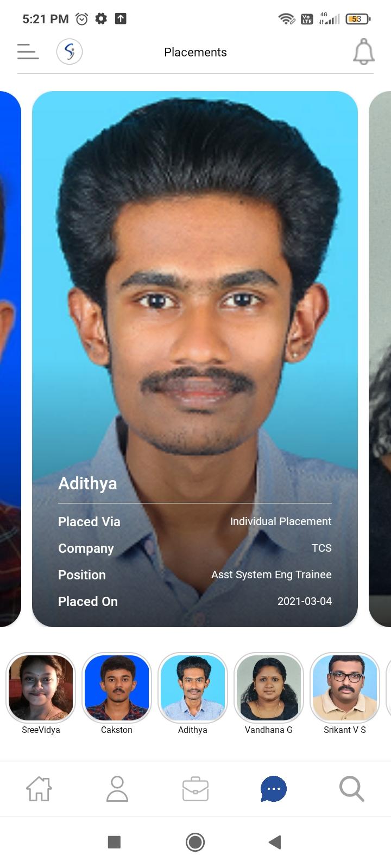
Task: Open the briefcase jobs tab
Action: click(195, 789)
